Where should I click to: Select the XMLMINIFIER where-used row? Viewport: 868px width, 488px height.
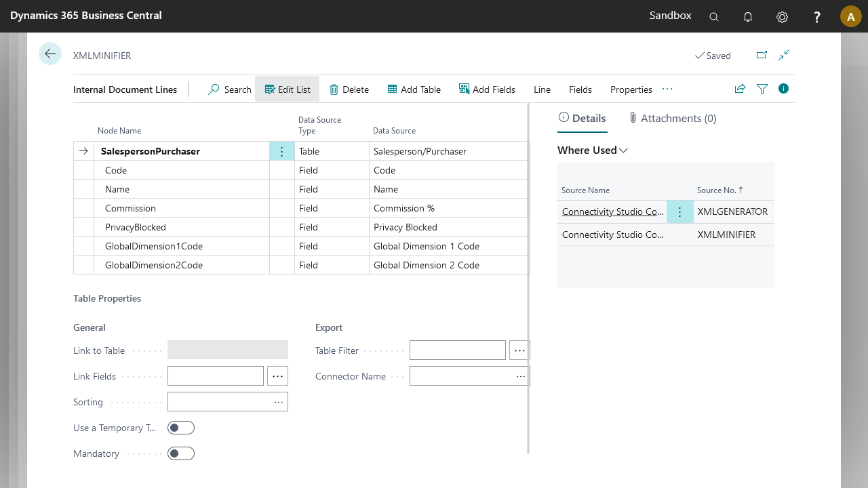point(666,235)
